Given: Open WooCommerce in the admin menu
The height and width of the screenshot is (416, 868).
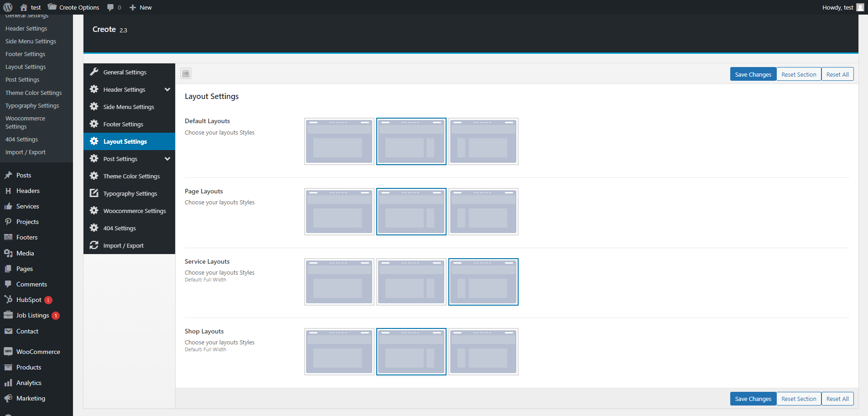Looking at the screenshot, I should 38,352.
